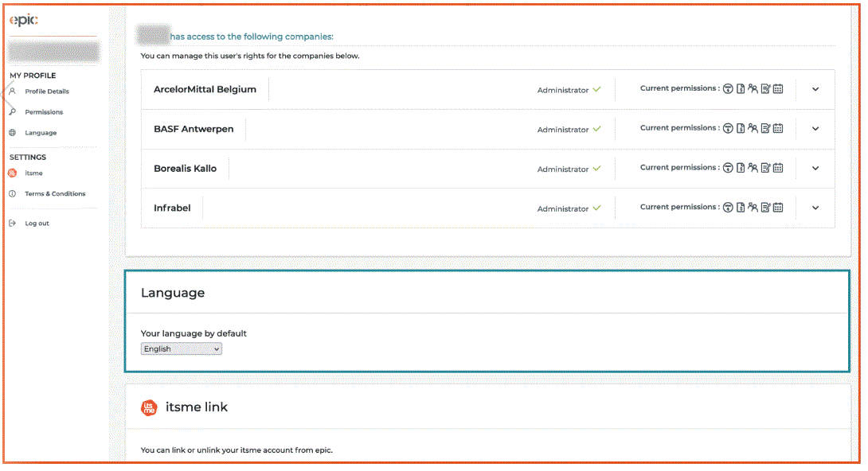Open the default language dropdown

point(182,349)
